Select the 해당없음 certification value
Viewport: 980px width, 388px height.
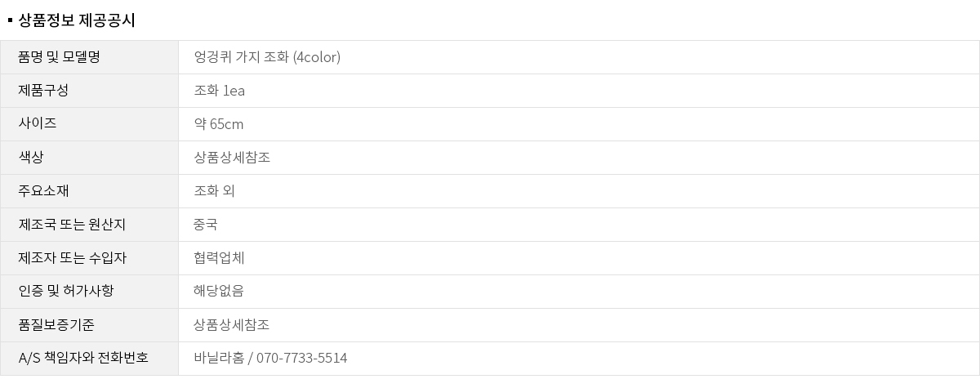click(219, 292)
